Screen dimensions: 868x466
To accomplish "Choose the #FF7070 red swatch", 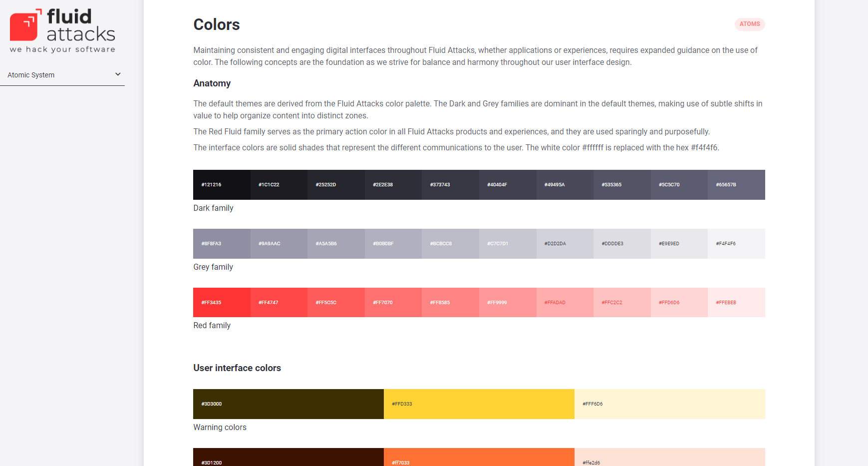I will coord(393,302).
